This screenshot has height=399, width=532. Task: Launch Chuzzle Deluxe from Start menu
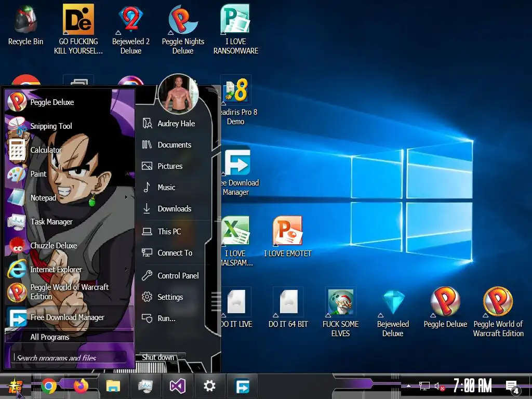pos(69,245)
